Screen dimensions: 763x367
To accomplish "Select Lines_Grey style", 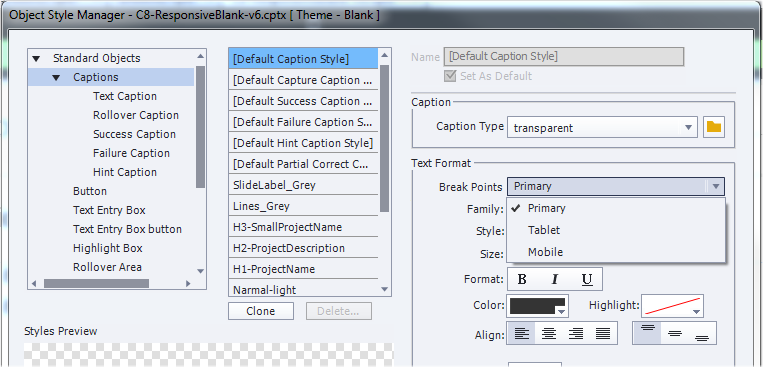I will coord(303,206).
